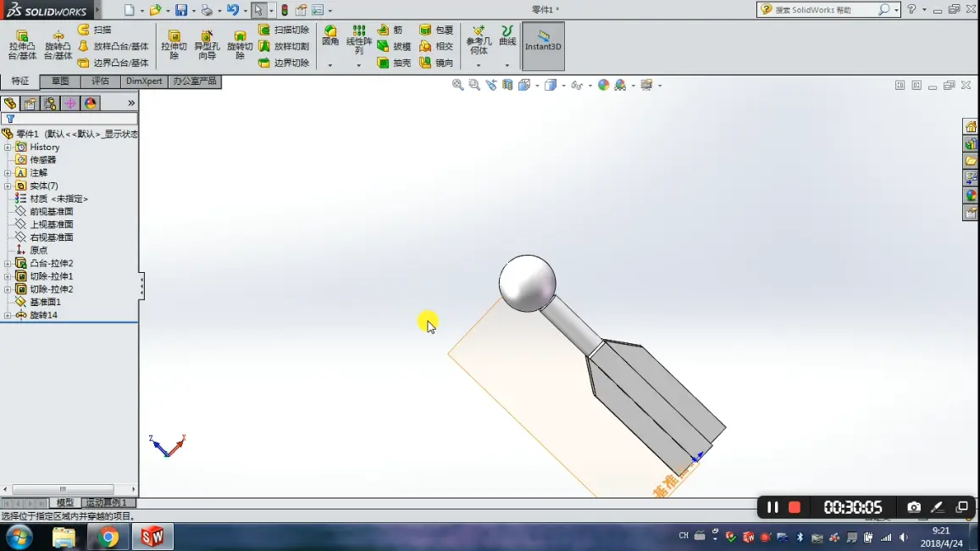Click the Mirror (镜向) feature tool
The image size is (980, 551).
(436, 63)
